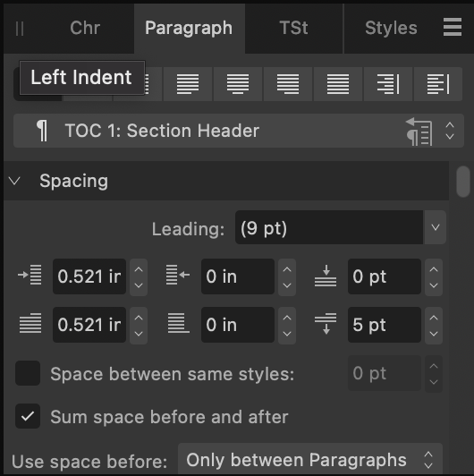
Task: Select justify right alignment icon
Action: point(288,84)
